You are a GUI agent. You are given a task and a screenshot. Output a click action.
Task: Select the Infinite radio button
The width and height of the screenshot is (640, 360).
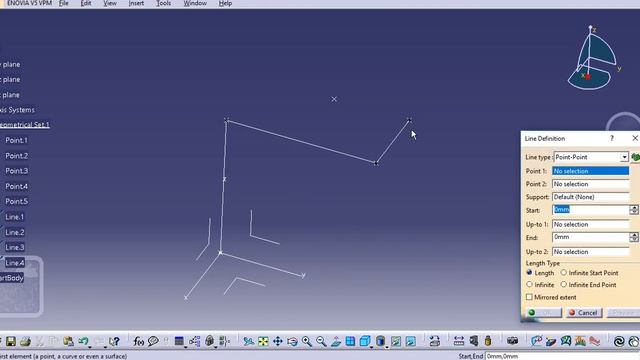529,284
